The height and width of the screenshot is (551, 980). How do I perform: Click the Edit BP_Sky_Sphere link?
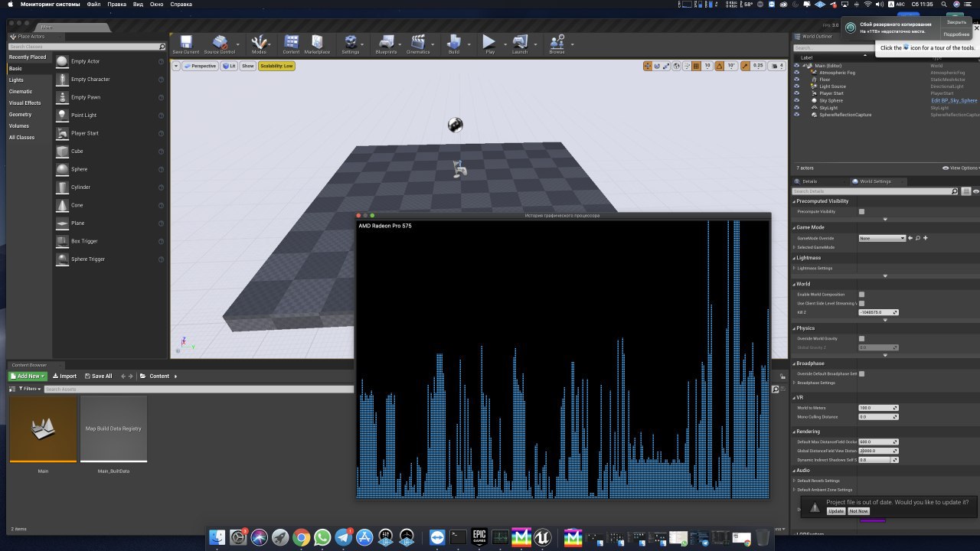coord(954,100)
